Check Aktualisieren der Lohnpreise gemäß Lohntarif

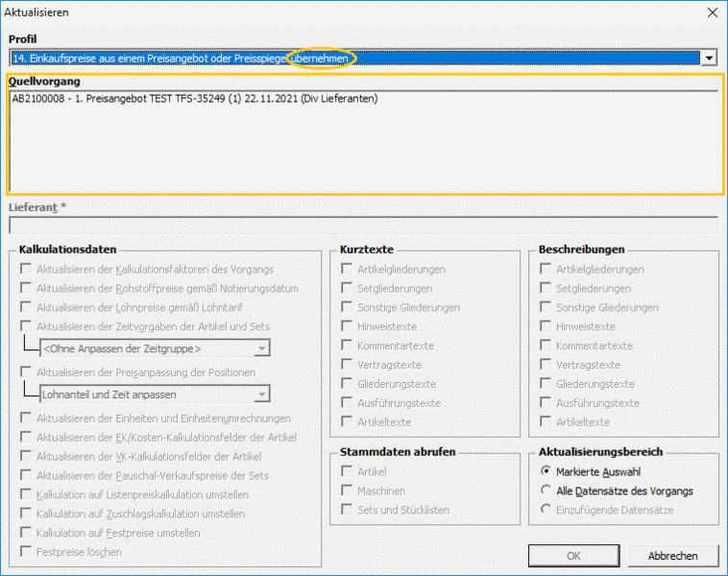(x=26, y=307)
